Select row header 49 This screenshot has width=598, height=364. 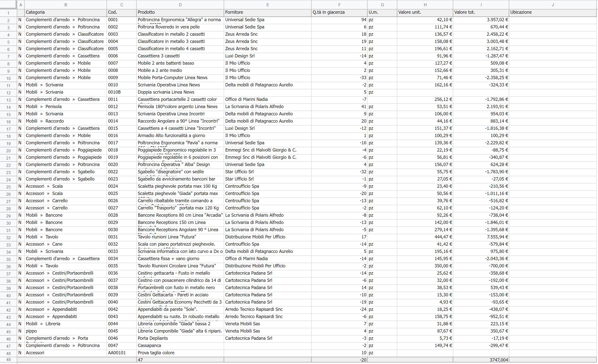(x=8, y=360)
